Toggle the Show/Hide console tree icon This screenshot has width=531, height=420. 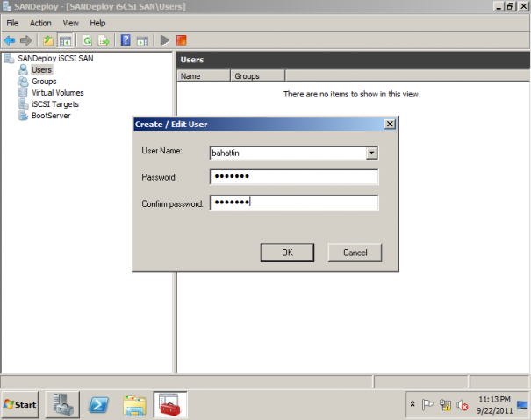tap(65, 40)
